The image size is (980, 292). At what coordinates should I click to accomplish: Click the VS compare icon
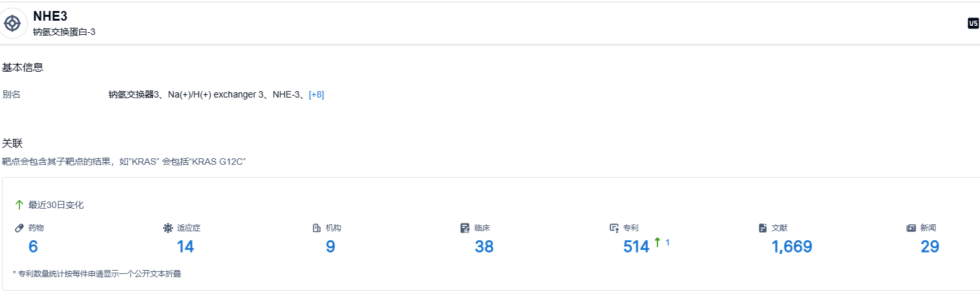tap(973, 23)
